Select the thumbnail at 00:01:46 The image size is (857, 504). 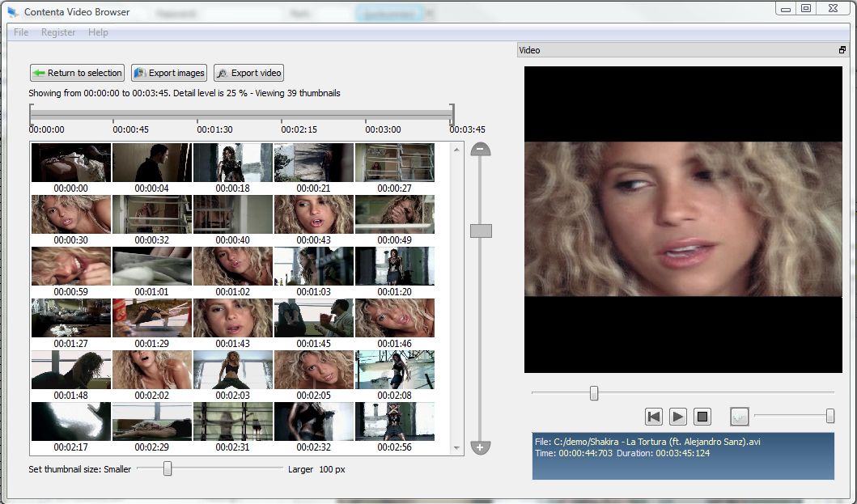[395, 318]
